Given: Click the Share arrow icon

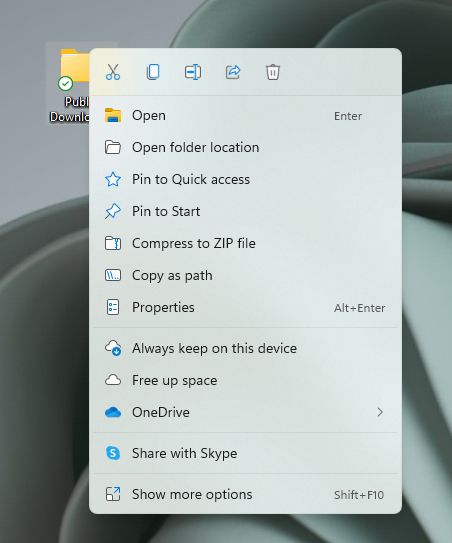Looking at the screenshot, I should [x=233, y=72].
